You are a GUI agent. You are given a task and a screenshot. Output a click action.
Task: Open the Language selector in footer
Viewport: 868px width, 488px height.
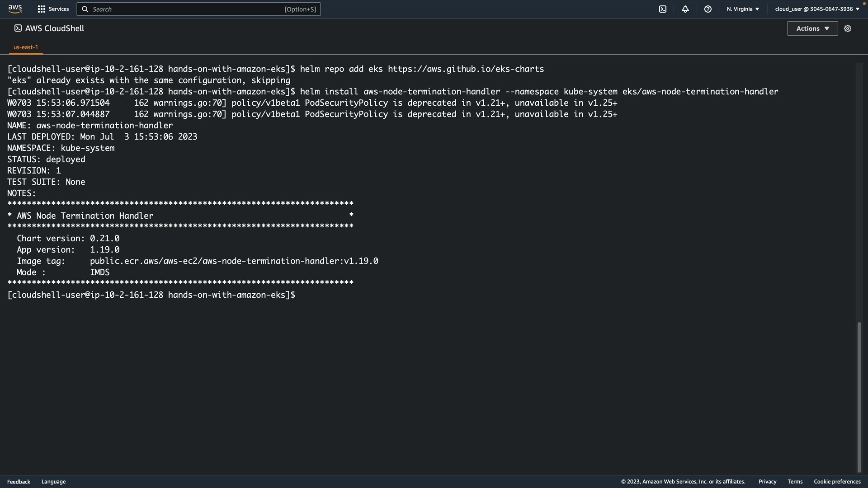53,482
